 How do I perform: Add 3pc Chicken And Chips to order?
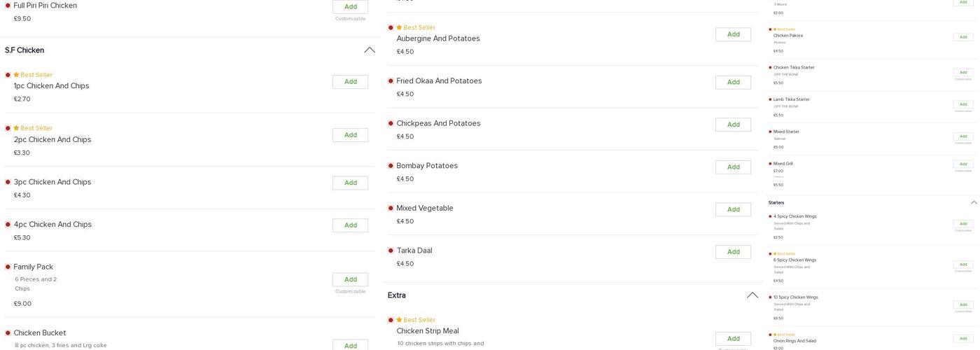350,183
